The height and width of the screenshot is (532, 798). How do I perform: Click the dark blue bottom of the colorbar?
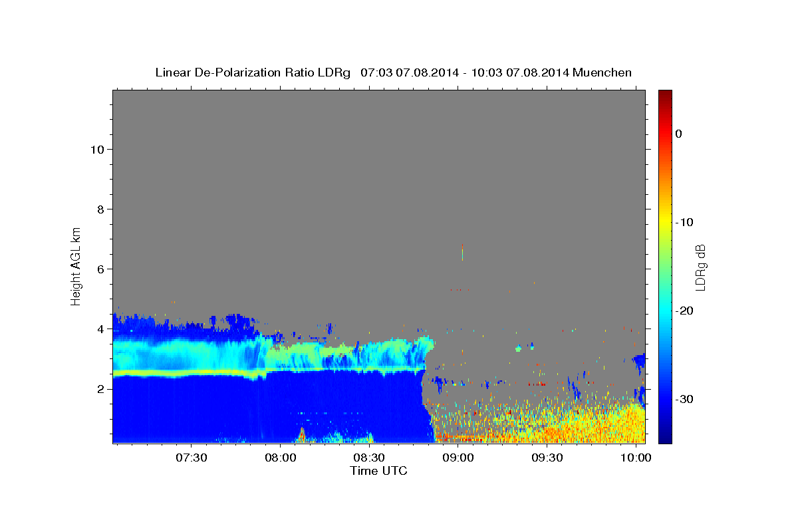pos(665,436)
